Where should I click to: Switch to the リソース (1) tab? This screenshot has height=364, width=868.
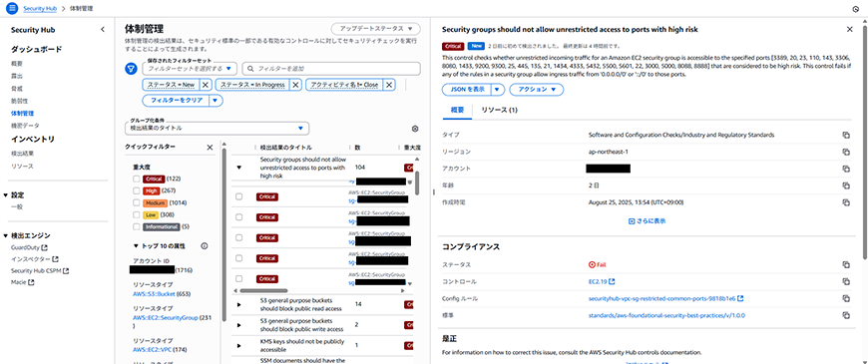499,110
